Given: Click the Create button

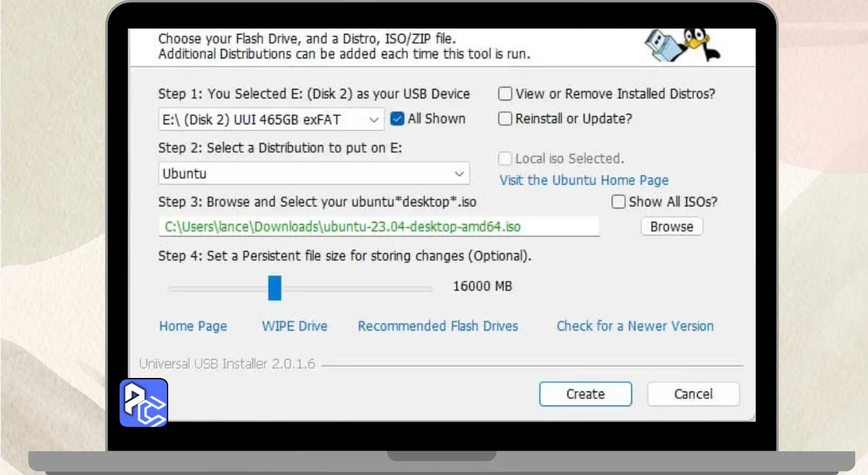Looking at the screenshot, I should click(585, 394).
